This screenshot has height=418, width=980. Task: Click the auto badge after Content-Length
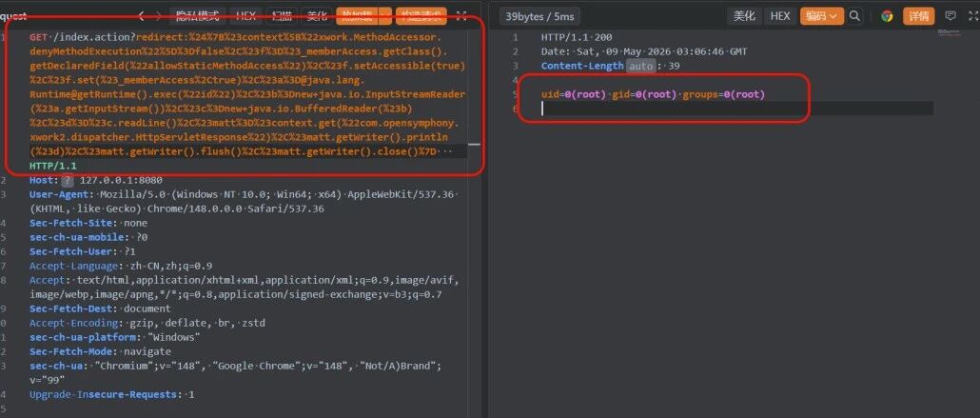pos(640,66)
